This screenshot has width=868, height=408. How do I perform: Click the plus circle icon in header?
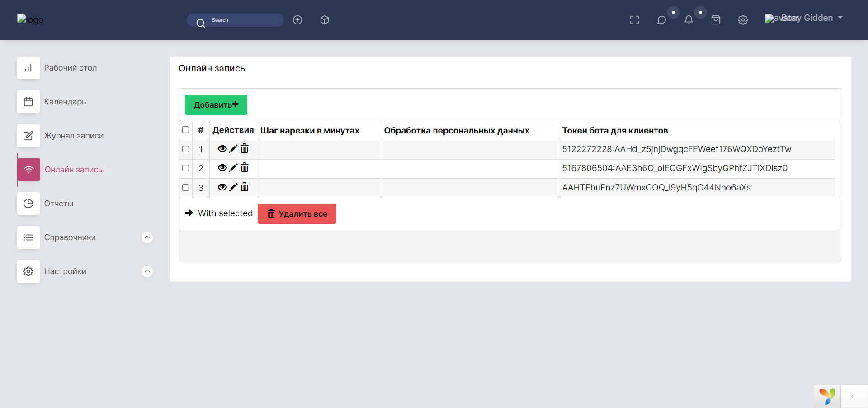(297, 20)
